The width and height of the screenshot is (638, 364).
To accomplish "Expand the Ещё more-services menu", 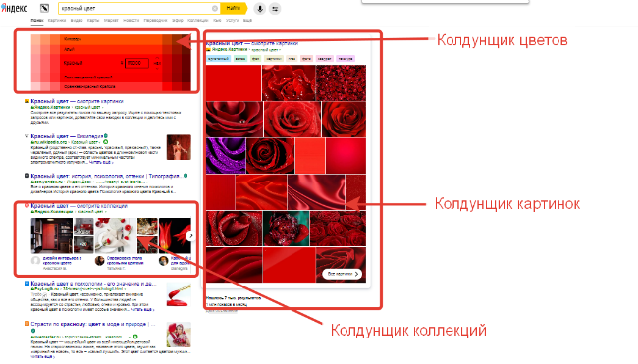I will (247, 20).
